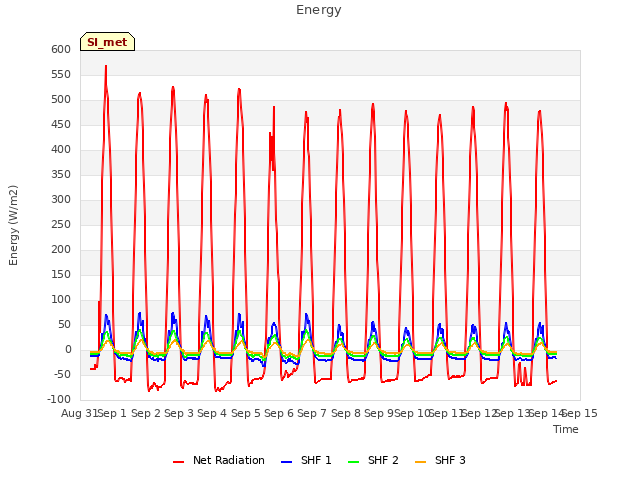Click the SI_met annotation label
Viewport: 640px width, 480px height.
point(107,42)
